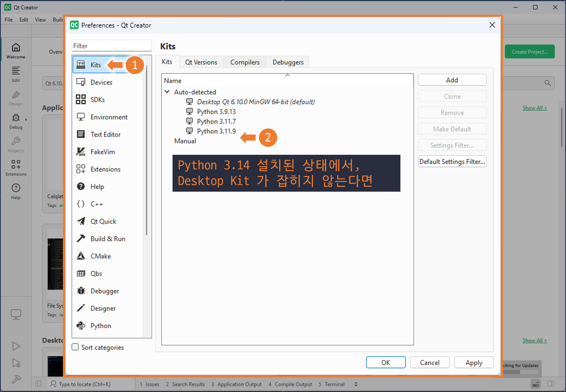
Task: Click the Filter input field
Action: click(x=112, y=46)
